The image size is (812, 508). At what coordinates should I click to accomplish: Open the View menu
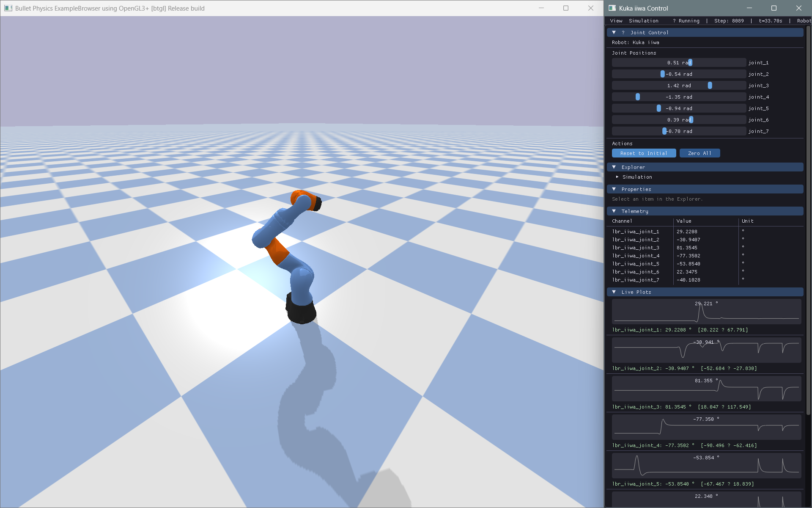point(616,21)
